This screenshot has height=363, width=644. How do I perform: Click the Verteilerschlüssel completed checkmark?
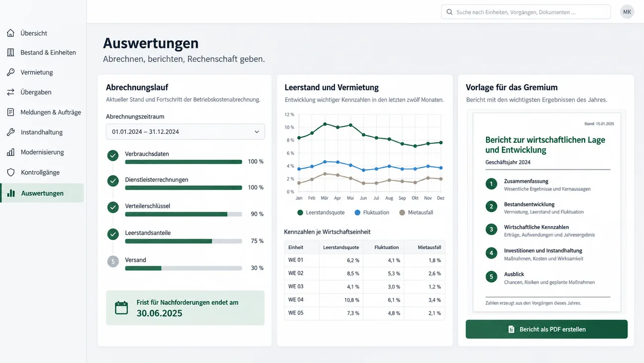click(113, 207)
